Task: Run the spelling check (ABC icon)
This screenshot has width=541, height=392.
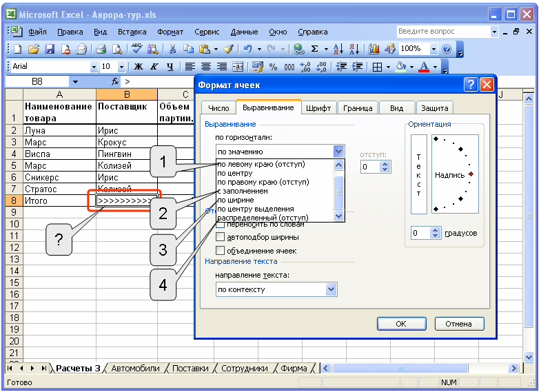Action: (x=136, y=49)
